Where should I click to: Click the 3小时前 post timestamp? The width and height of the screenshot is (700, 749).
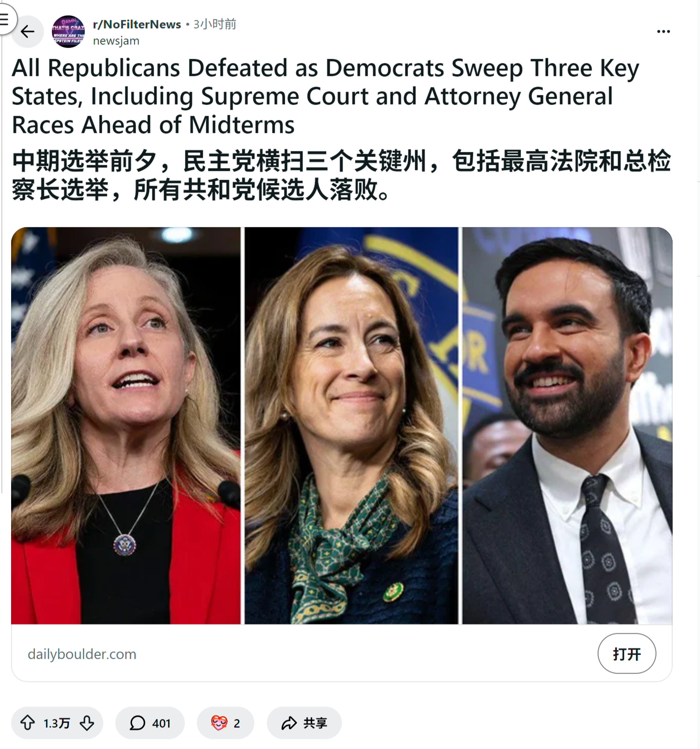click(215, 24)
